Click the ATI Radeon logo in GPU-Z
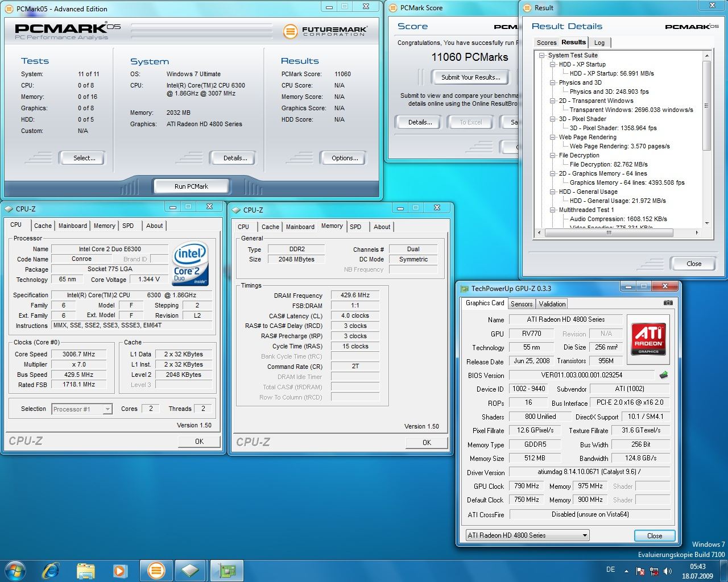Image resolution: width=728 pixels, height=582 pixels. coord(648,340)
